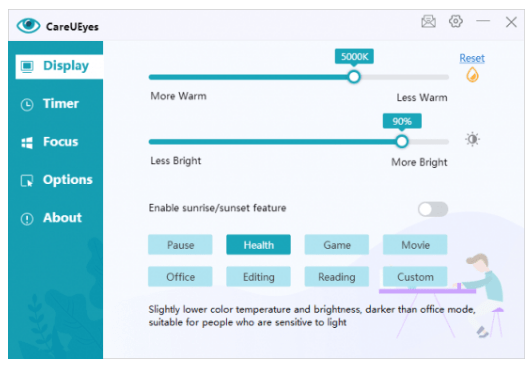Click the clock icon beside Timer
529x367 pixels.
27,105
